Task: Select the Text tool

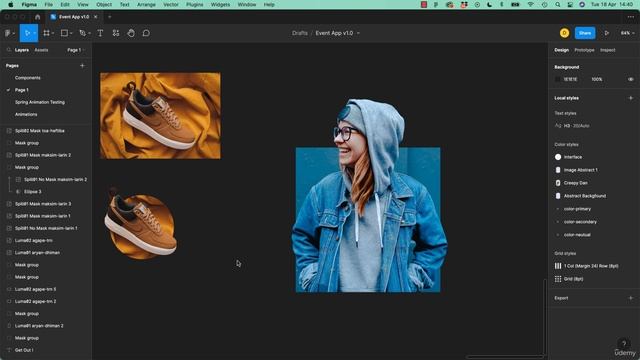Action: click(100, 33)
